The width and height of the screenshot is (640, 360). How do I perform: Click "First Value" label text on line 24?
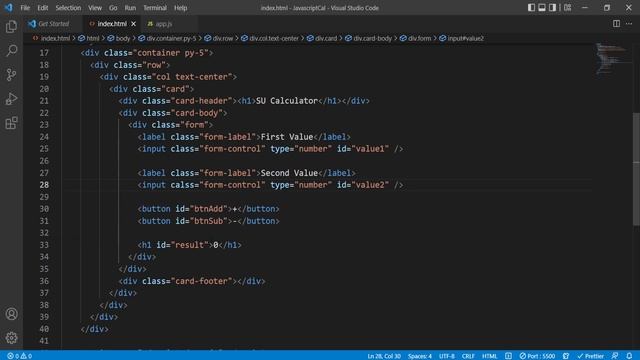coord(287,137)
